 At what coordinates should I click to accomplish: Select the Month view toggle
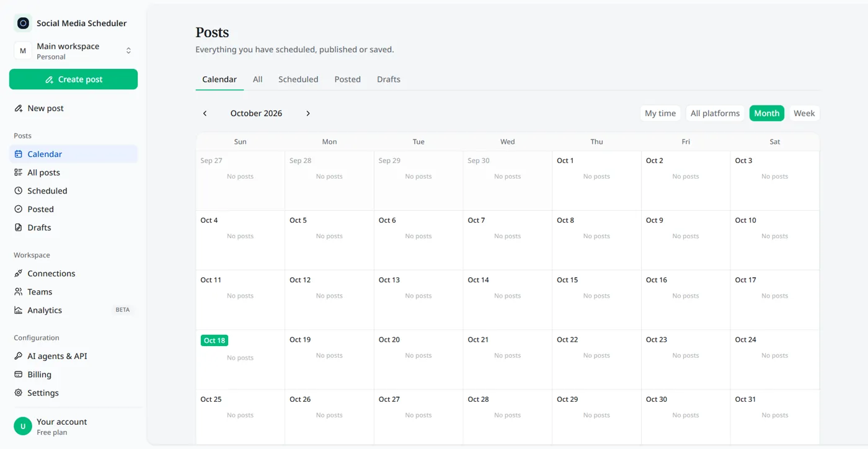pyautogui.click(x=767, y=113)
